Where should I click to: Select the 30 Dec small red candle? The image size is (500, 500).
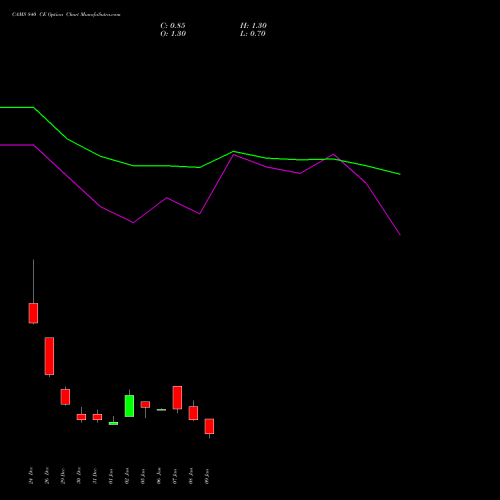[x=81, y=417]
